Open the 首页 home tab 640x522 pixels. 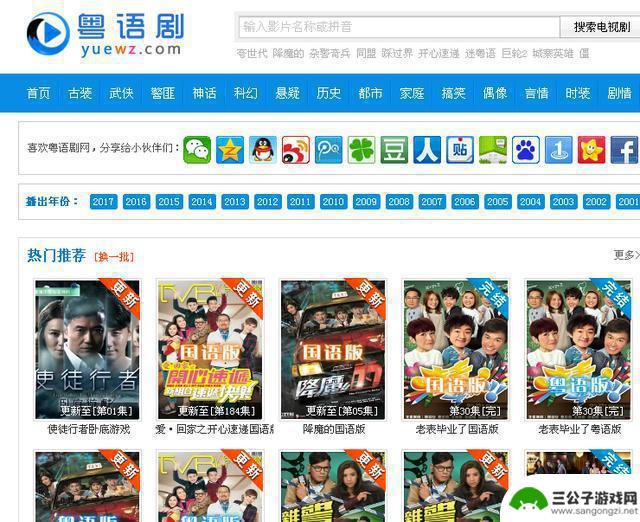(x=38, y=93)
